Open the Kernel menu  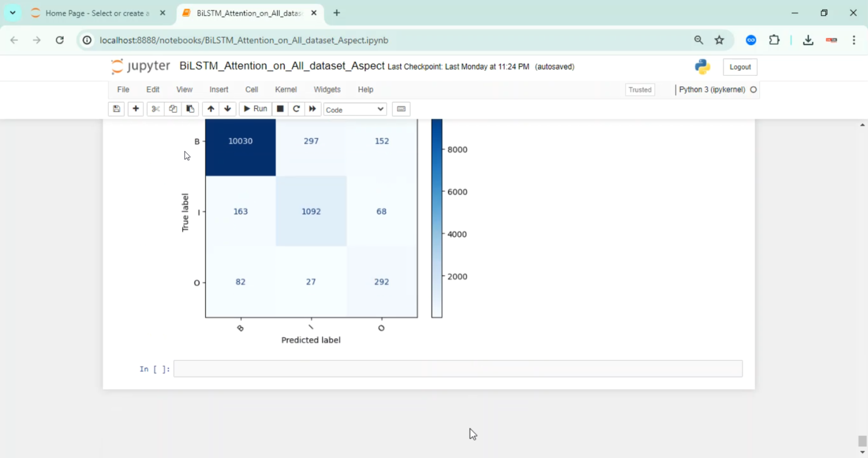click(285, 89)
